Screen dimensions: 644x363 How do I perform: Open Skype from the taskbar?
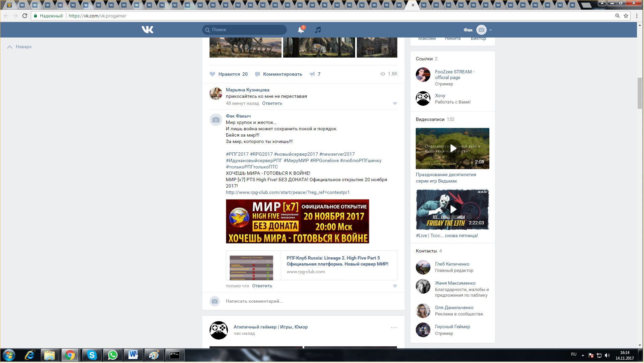(92, 355)
